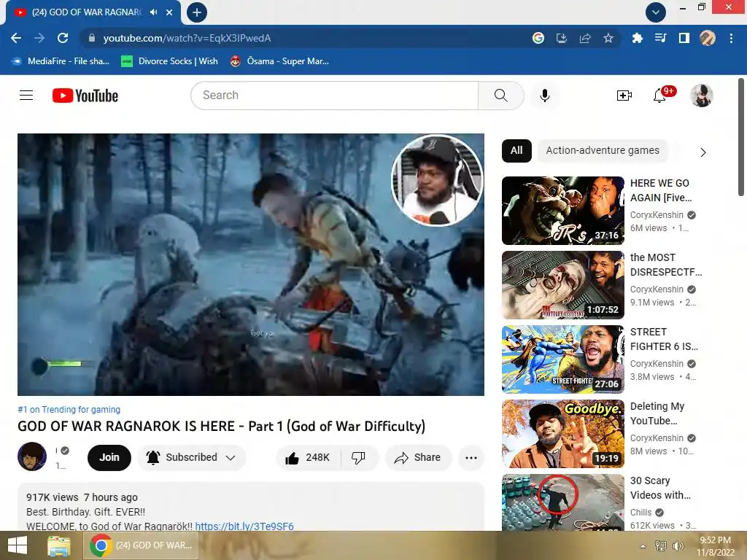Screen dimensions: 747x560
Task: Open the MediaFire bookmark
Action: coord(61,61)
